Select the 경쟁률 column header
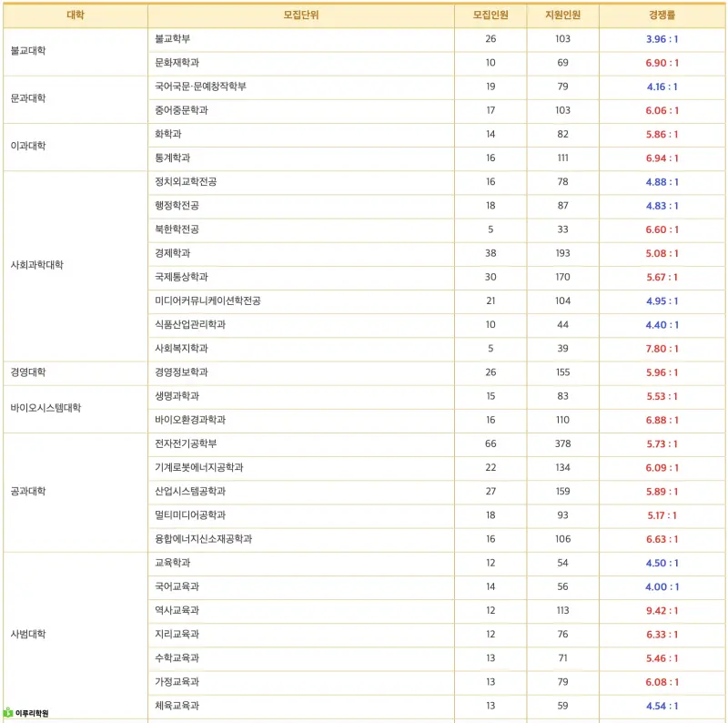The image size is (728, 723). 662,15
